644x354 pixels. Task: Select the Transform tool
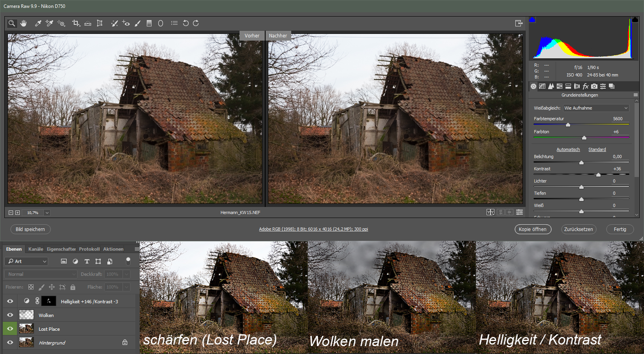pyautogui.click(x=100, y=23)
